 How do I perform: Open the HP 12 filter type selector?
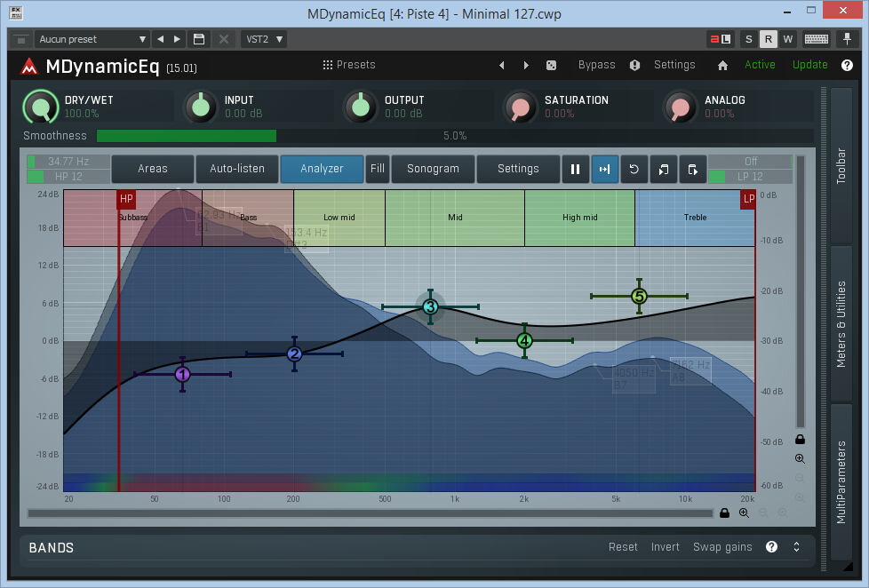68,176
